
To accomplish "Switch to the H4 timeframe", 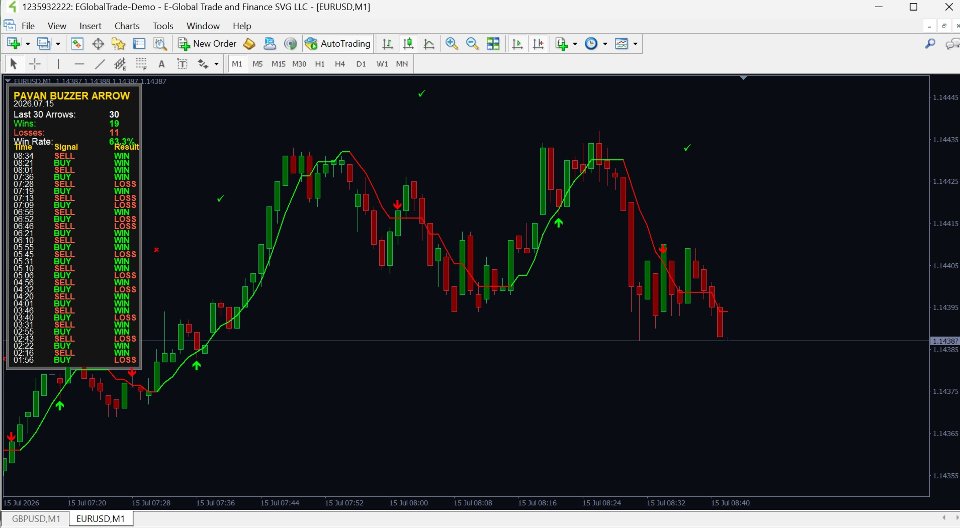I will click(340, 64).
